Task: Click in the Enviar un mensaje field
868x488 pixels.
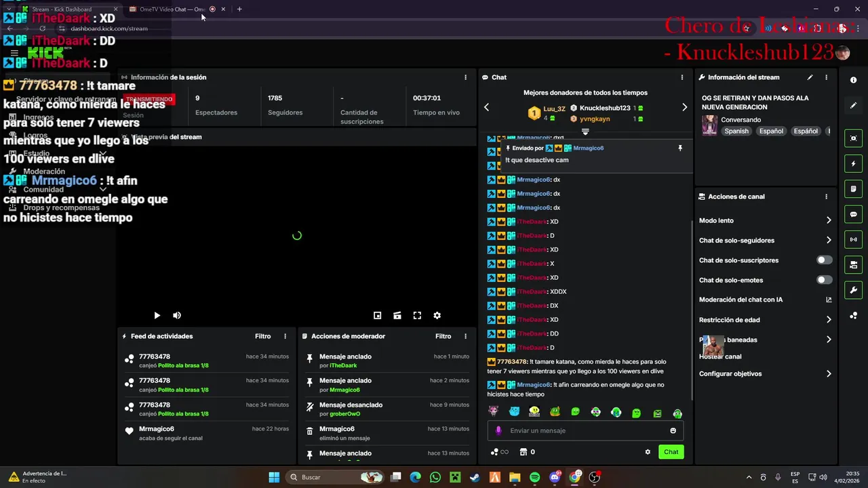Action: tap(585, 430)
